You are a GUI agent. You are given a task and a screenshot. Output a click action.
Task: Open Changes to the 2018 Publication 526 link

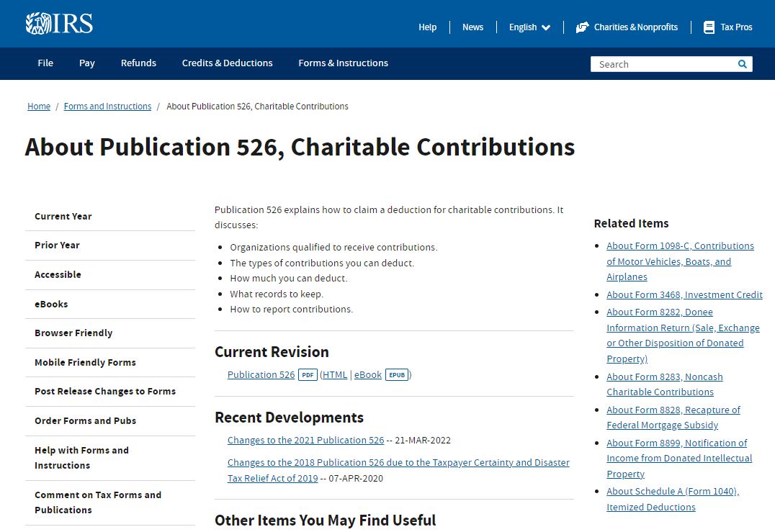tap(398, 470)
